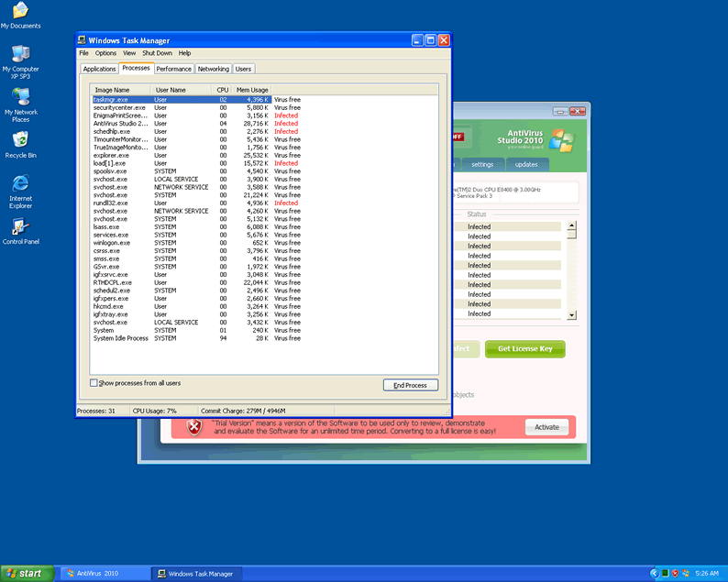Enable Show processes from all users
This screenshot has width=728, height=582.
click(x=94, y=383)
